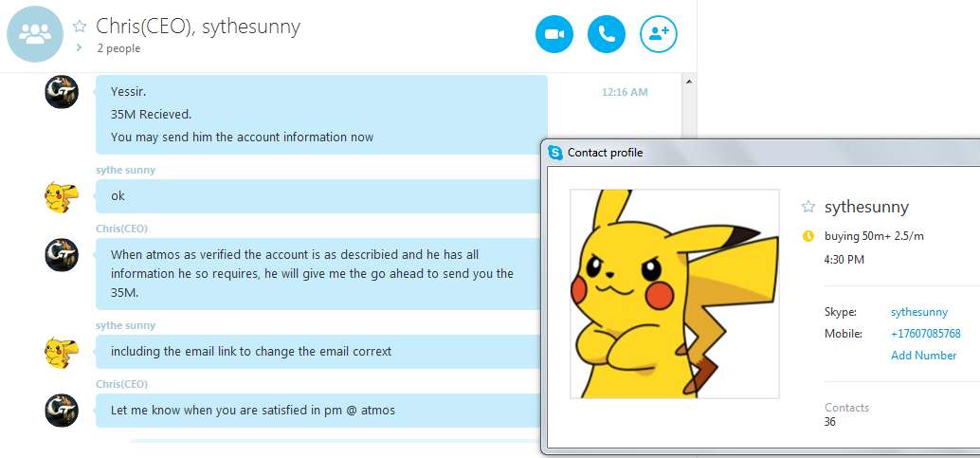980x458 pixels.
Task: Click 'sythe sunny' sender name above 'including the email'
Action: pos(126,325)
